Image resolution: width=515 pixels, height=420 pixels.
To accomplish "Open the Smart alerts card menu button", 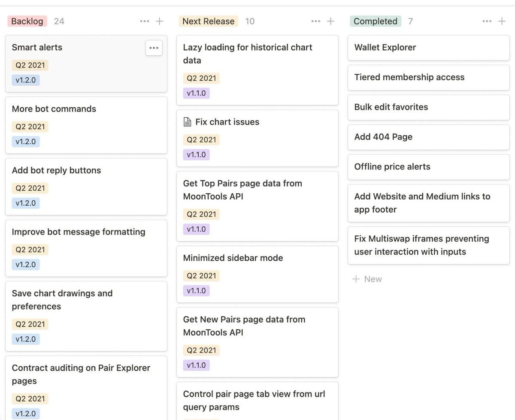I will (154, 48).
